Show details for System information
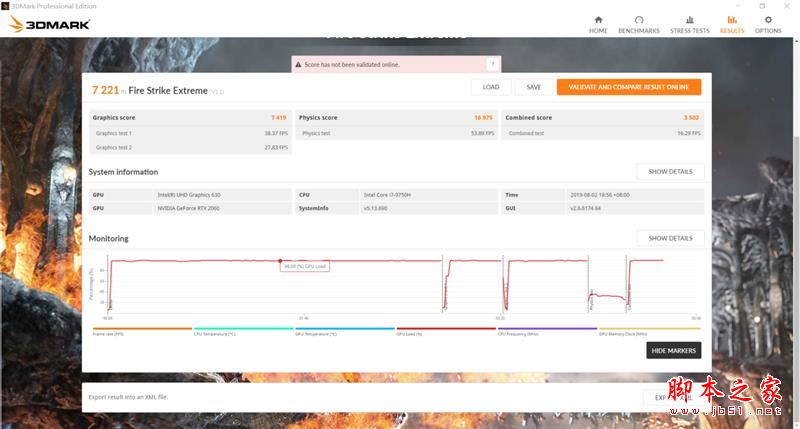 pyautogui.click(x=670, y=172)
